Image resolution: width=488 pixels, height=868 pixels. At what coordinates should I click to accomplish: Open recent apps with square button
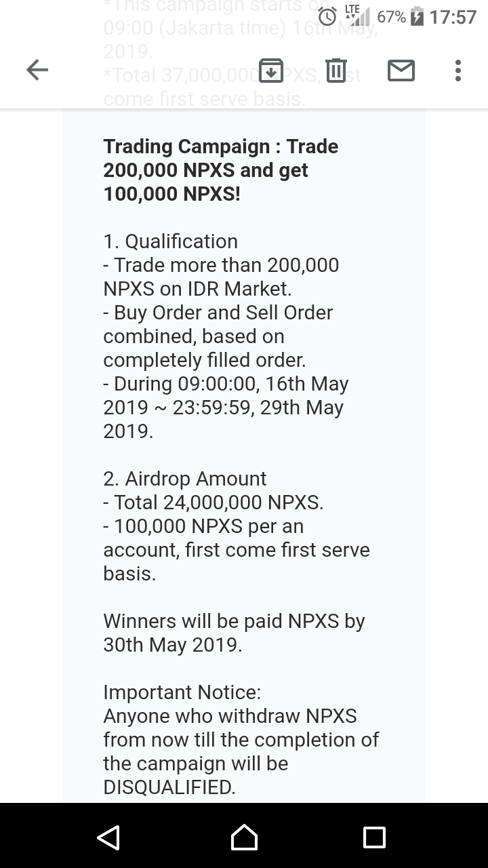[374, 837]
